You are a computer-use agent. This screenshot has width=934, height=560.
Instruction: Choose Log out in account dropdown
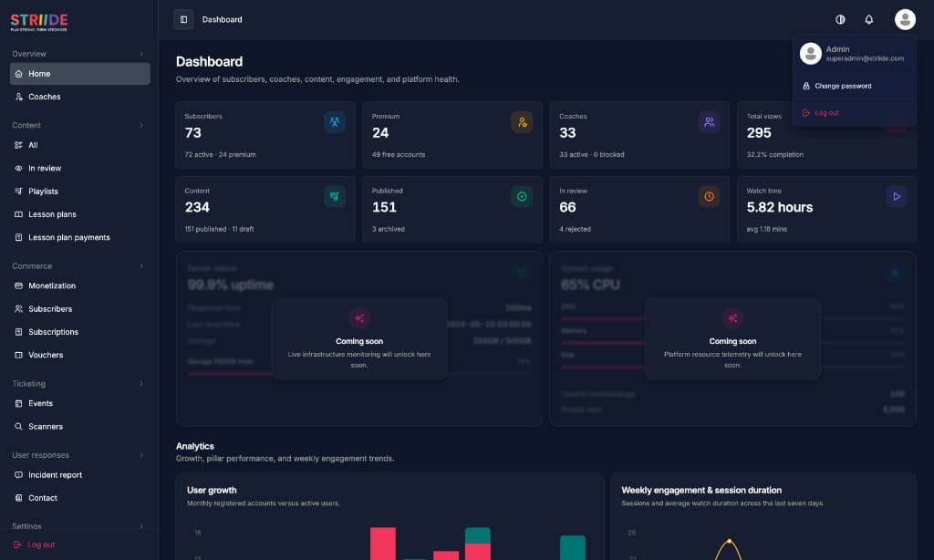[854, 112]
